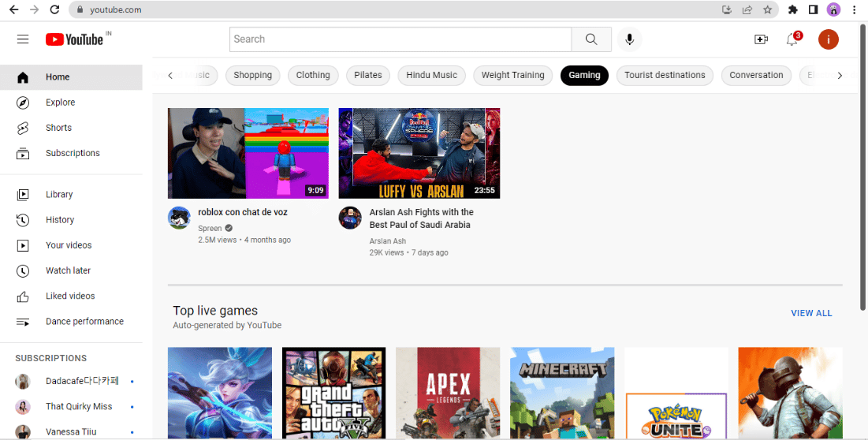Open Shorts in the sidebar

[71, 128]
